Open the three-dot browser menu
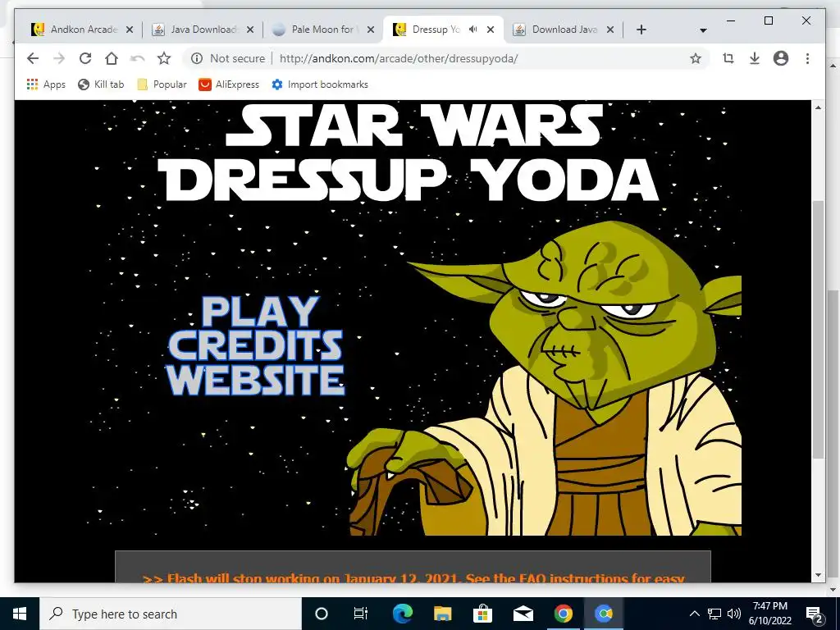840x630 pixels. (807, 58)
